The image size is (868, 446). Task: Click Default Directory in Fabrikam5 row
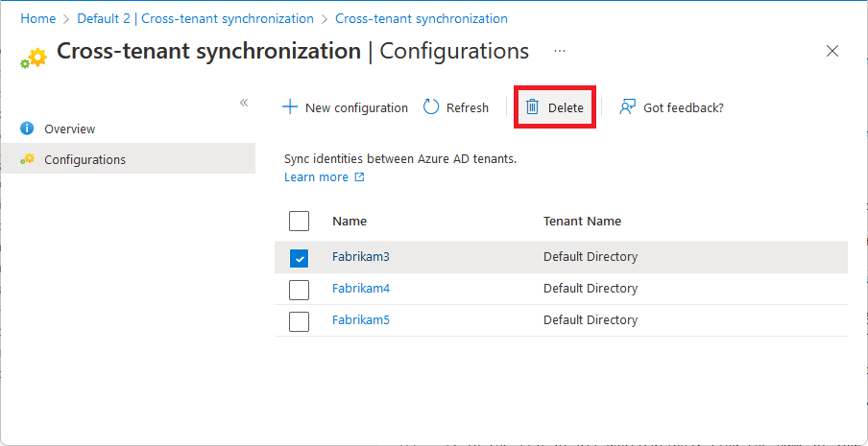coord(591,320)
